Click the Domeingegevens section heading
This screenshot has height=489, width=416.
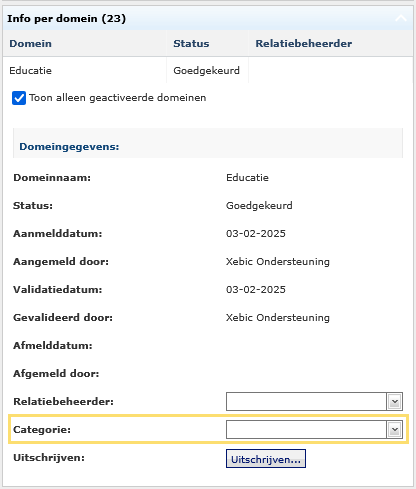click(69, 147)
